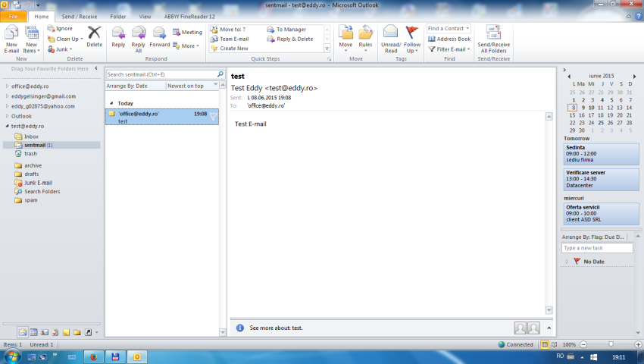Open the Junk dropdown in ribbon
The width and height of the screenshot is (644, 364).
tap(60, 49)
